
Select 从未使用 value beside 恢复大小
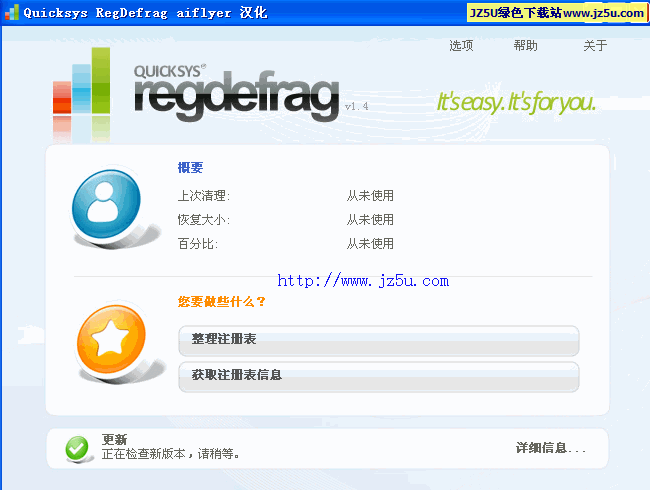[x=370, y=219]
